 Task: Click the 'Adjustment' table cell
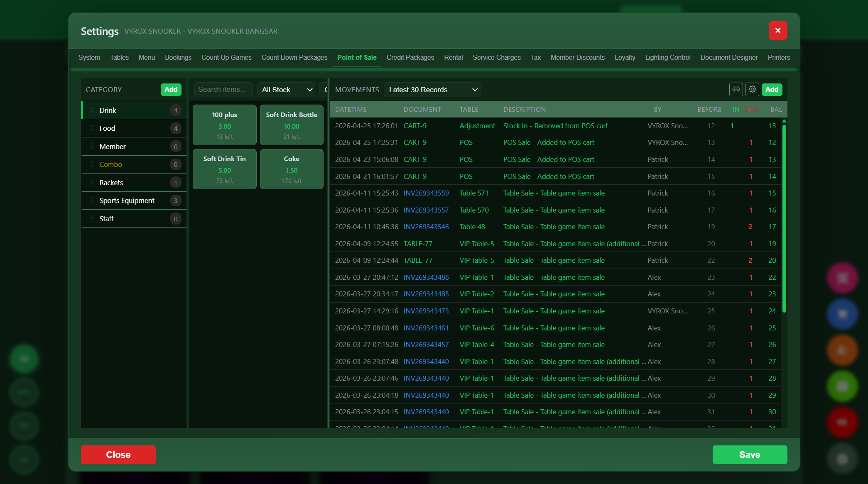click(x=477, y=126)
